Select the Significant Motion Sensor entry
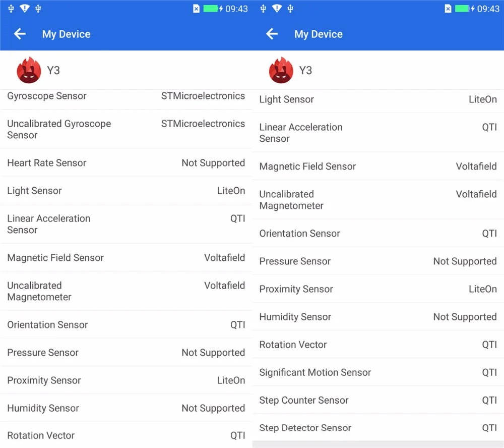The height and width of the screenshot is (448, 504). [378, 372]
